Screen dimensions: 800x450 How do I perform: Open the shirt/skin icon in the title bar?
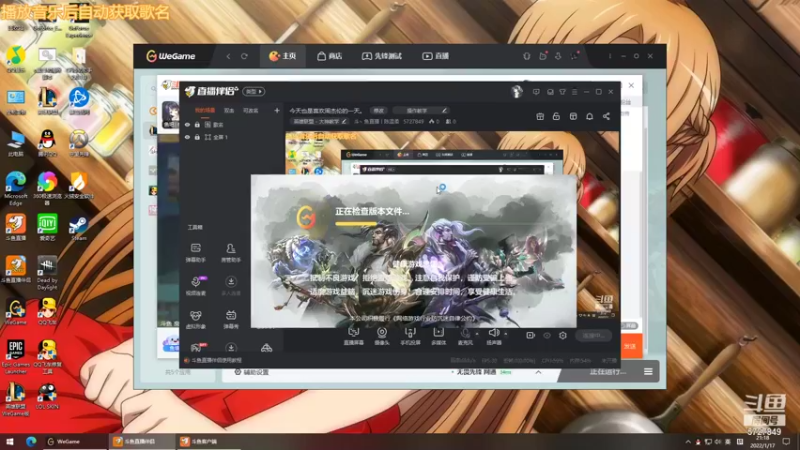[x=562, y=92]
